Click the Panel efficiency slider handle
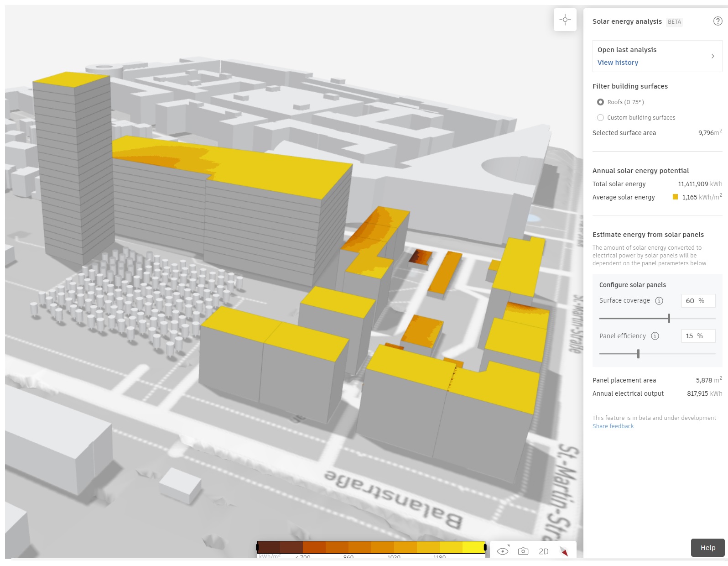Screen dimensions: 728x566 (638, 354)
